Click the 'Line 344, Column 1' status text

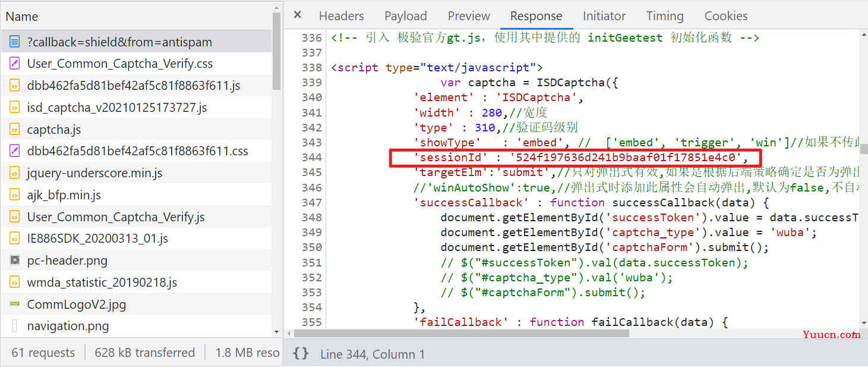coord(373,354)
